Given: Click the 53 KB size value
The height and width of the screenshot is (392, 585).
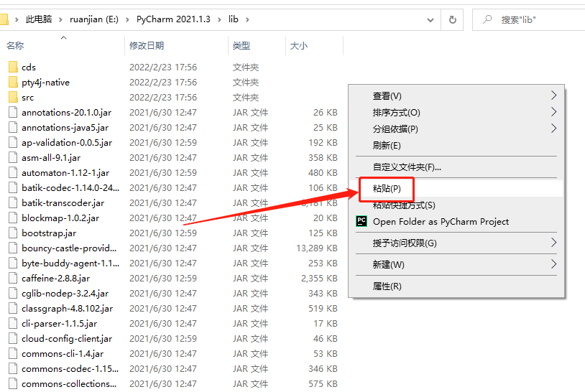Looking at the screenshot, I should click(x=326, y=354).
